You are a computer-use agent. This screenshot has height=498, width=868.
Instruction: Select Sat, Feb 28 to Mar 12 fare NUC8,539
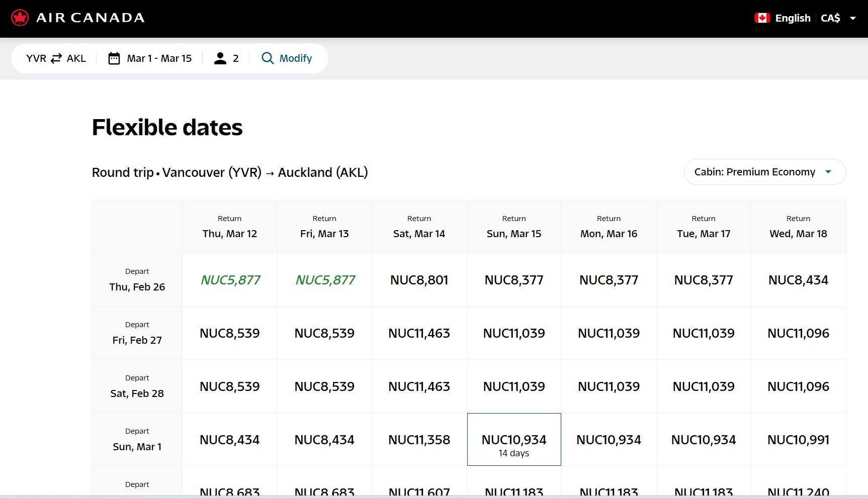[x=230, y=386]
